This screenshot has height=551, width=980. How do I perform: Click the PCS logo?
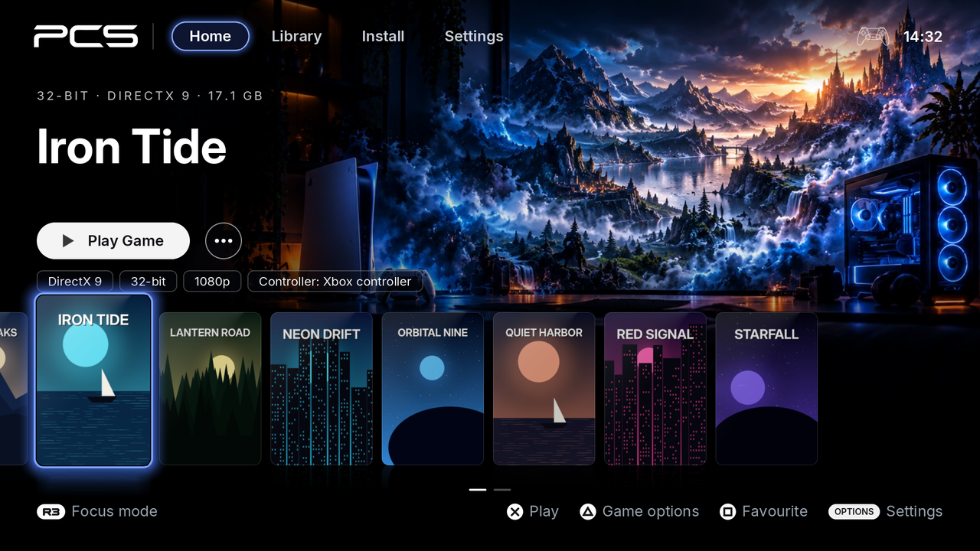tap(86, 36)
